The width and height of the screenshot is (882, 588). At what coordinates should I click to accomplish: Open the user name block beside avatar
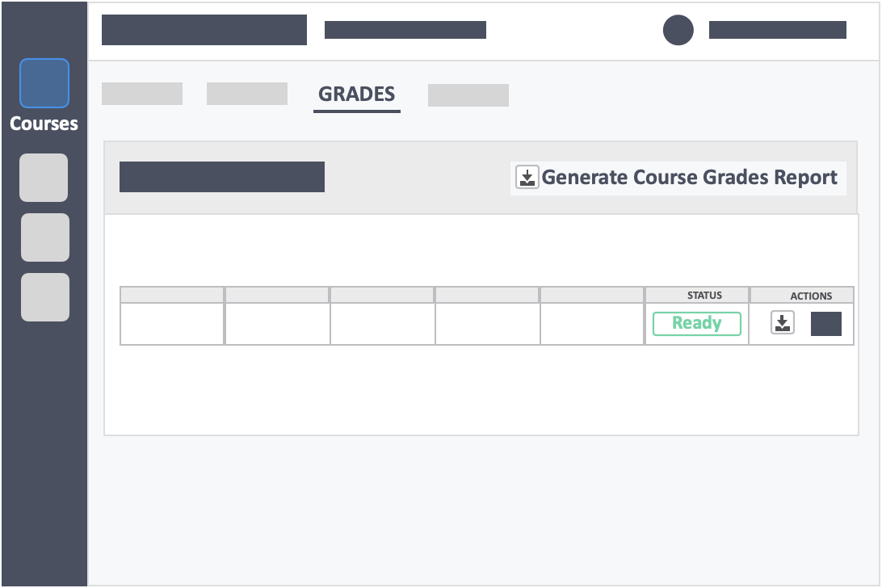click(x=777, y=30)
